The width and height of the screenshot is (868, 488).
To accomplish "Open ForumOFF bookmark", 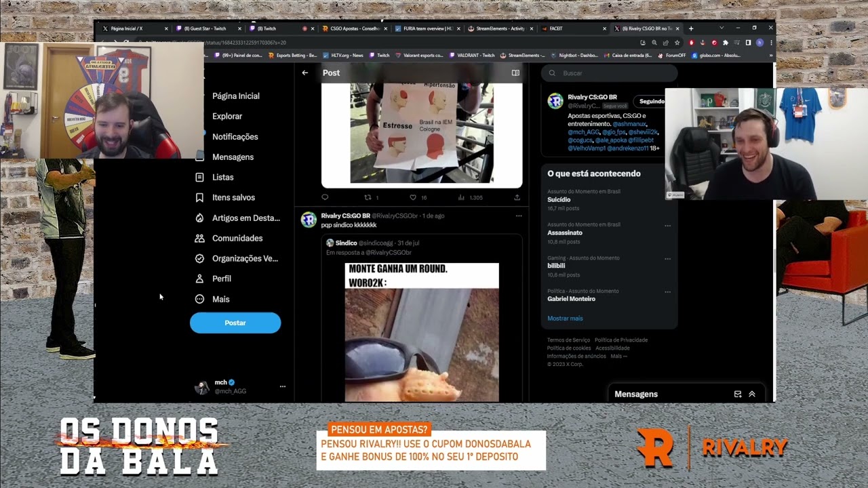I will (x=671, y=55).
